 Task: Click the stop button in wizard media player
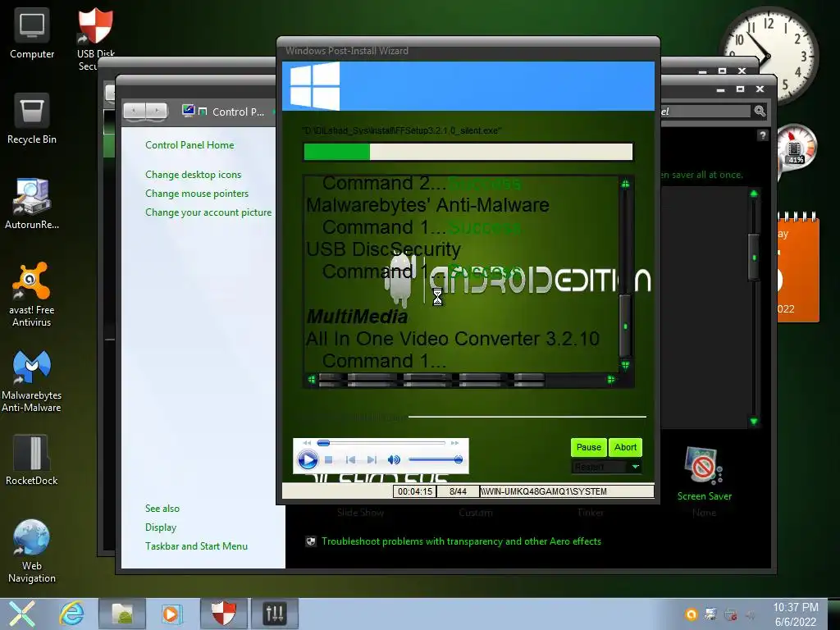click(x=329, y=459)
